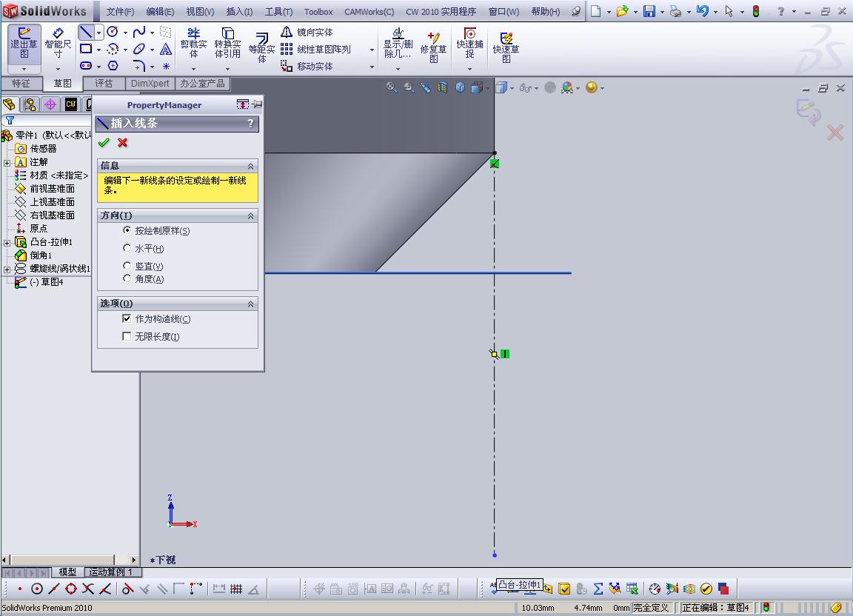Open the 文件(F) menu

tap(120, 11)
